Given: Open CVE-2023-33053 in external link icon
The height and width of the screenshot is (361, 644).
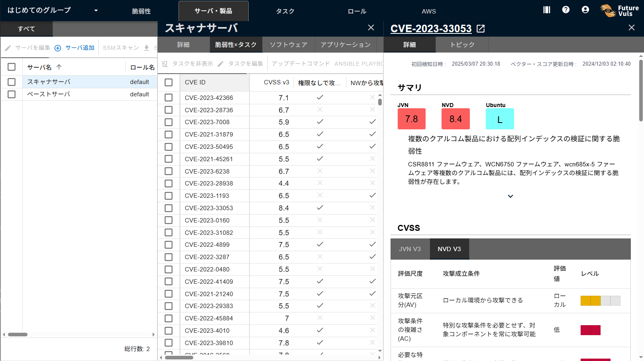Looking at the screenshot, I should pyautogui.click(x=481, y=29).
